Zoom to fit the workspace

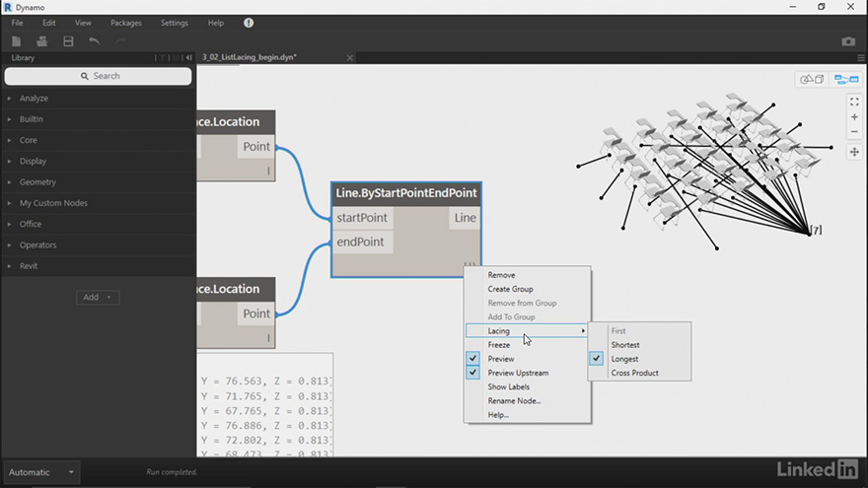tap(854, 102)
